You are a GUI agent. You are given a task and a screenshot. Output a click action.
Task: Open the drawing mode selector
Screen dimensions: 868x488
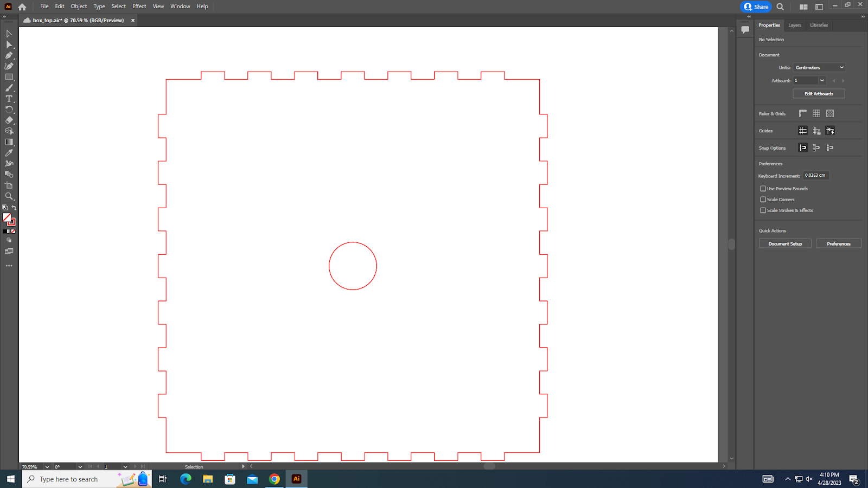pyautogui.click(x=9, y=240)
